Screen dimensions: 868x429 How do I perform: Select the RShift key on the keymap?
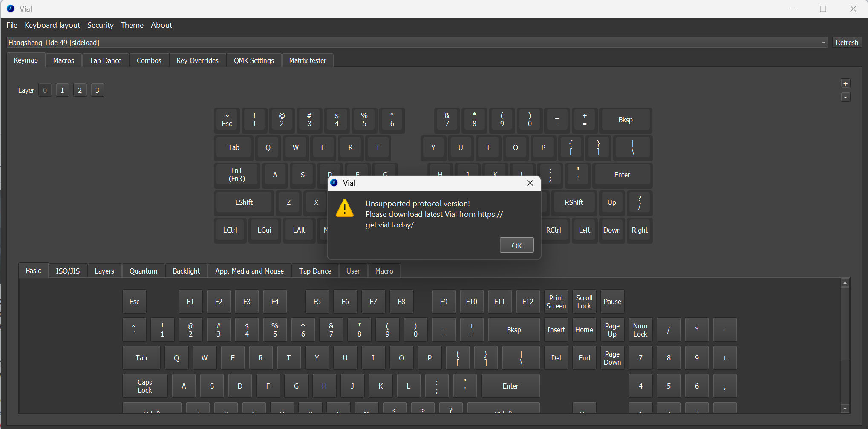574,202
